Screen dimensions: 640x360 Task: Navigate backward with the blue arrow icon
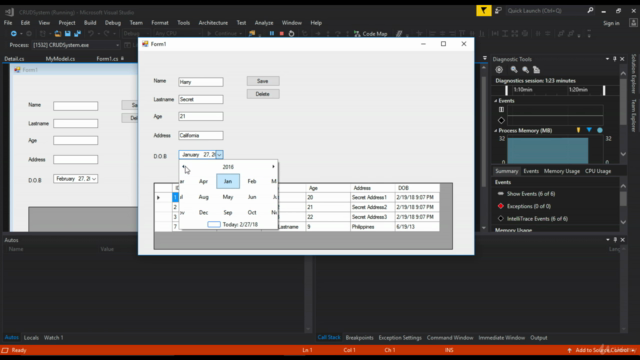13,33
